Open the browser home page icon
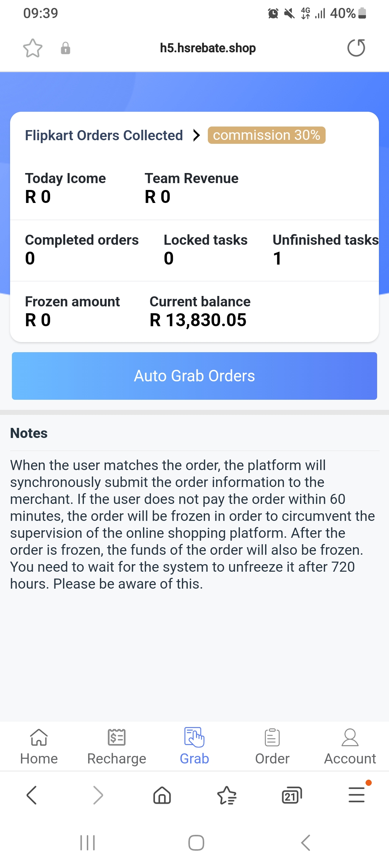Viewport: 389px width, 868px height. [x=162, y=795]
